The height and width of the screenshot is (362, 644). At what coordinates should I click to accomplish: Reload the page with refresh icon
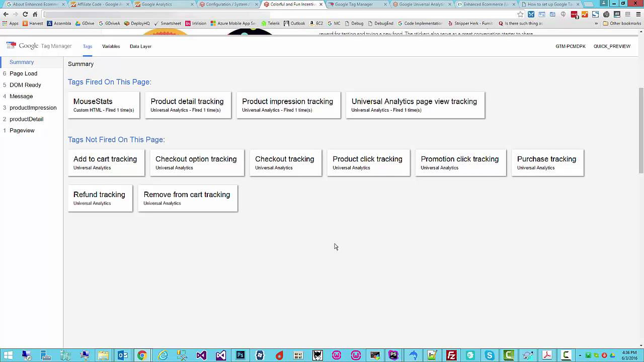25,14
